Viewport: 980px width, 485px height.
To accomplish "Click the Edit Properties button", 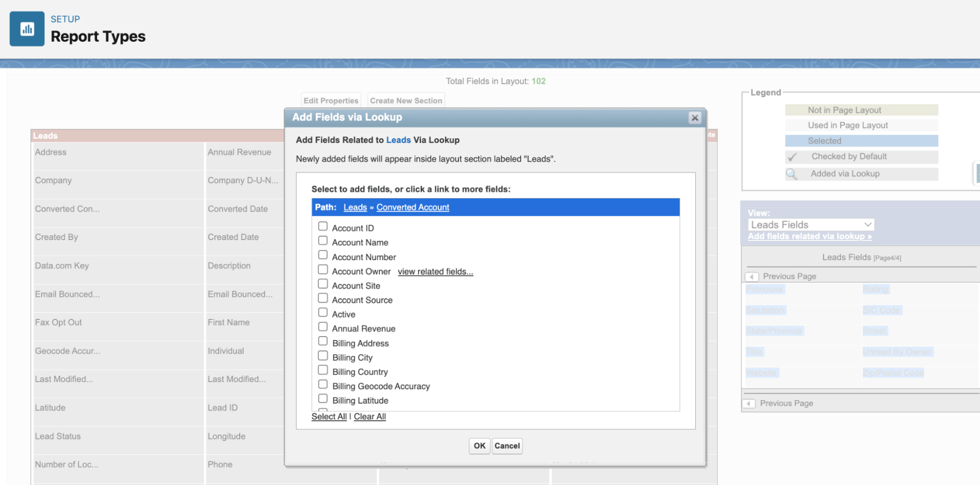I will [x=331, y=100].
